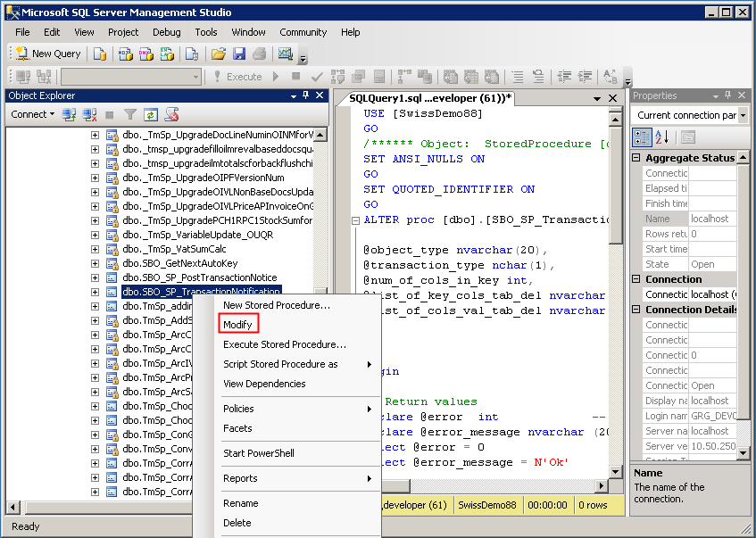756x538 pixels.
Task: Collapse the Aggregate Status section
Action: click(636, 158)
